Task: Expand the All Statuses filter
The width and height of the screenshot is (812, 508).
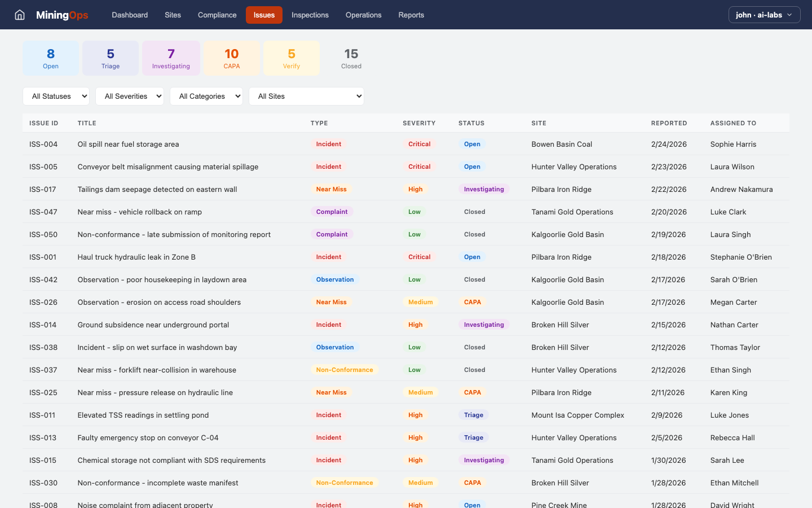Action: [x=56, y=96]
